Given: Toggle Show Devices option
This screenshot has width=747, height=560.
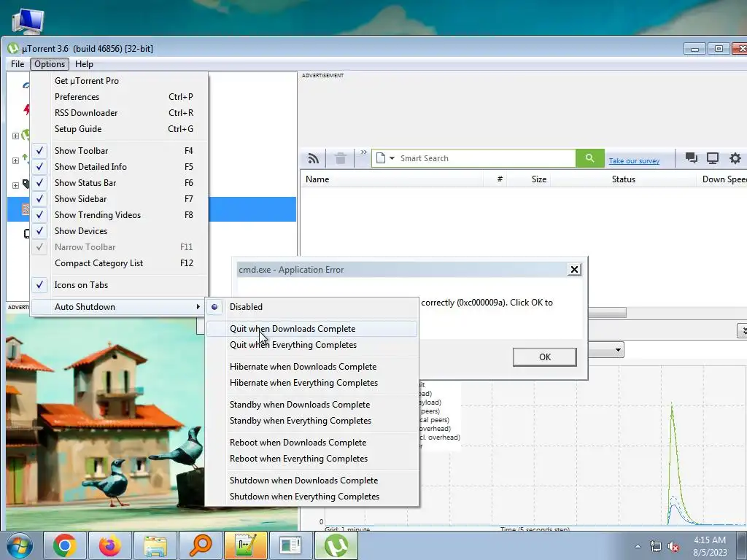Looking at the screenshot, I should (119, 231).
